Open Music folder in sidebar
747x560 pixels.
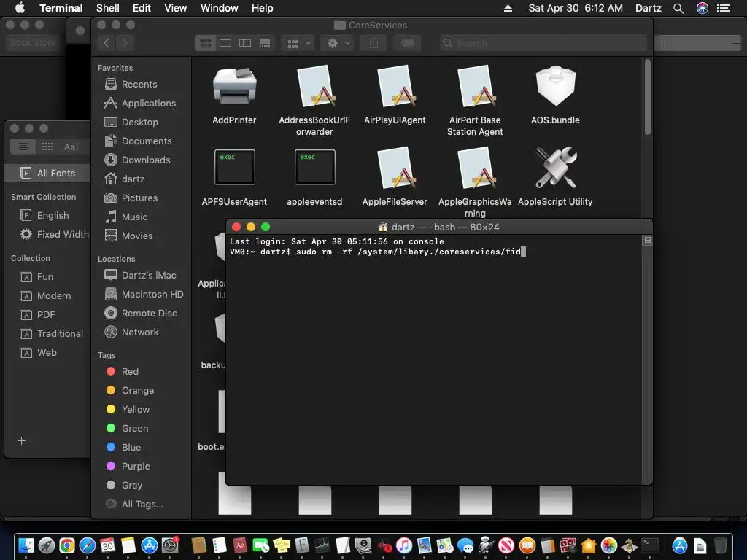point(125,217)
